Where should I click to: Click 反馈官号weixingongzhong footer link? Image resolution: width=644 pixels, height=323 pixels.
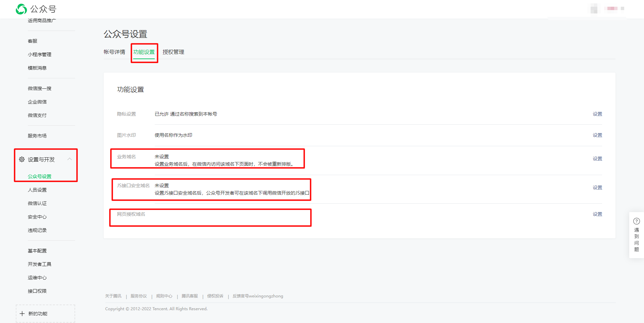[258, 296]
